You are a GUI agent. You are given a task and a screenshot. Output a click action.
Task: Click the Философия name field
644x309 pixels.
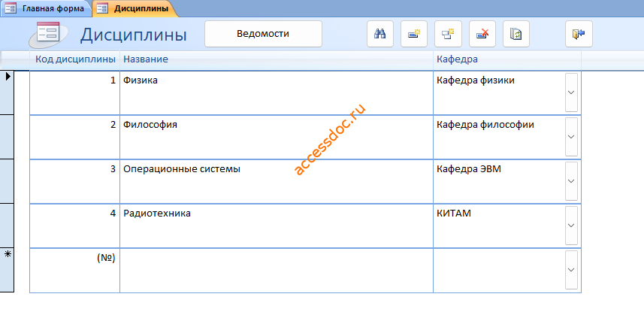277,138
